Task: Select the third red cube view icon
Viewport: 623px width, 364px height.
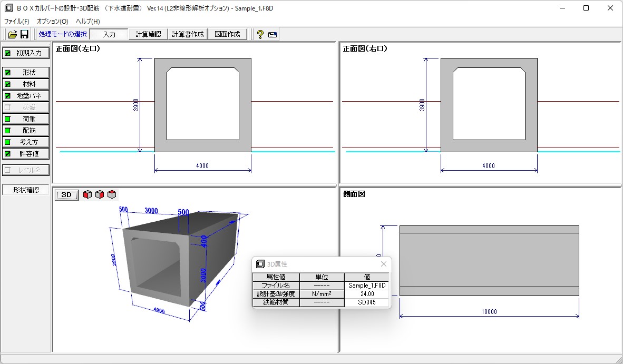Action: (112, 194)
